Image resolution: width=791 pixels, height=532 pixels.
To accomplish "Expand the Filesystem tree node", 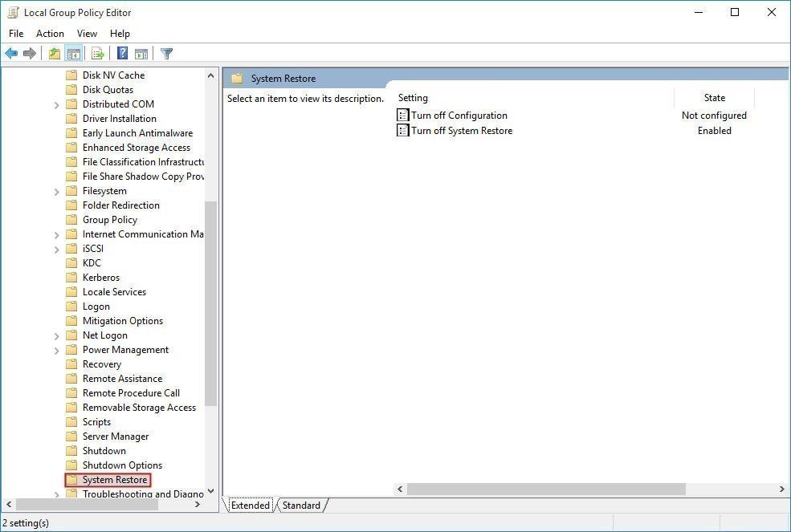I will tap(56, 192).
